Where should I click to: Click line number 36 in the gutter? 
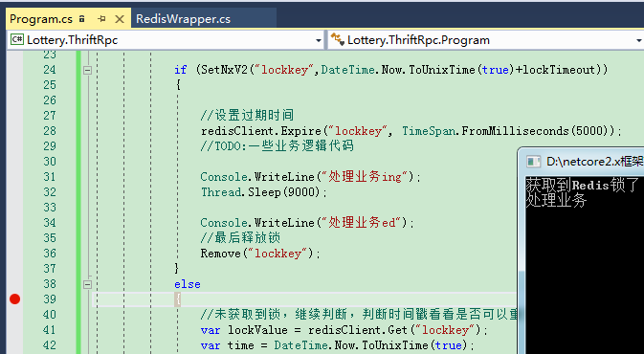click(x=50, y=254)
